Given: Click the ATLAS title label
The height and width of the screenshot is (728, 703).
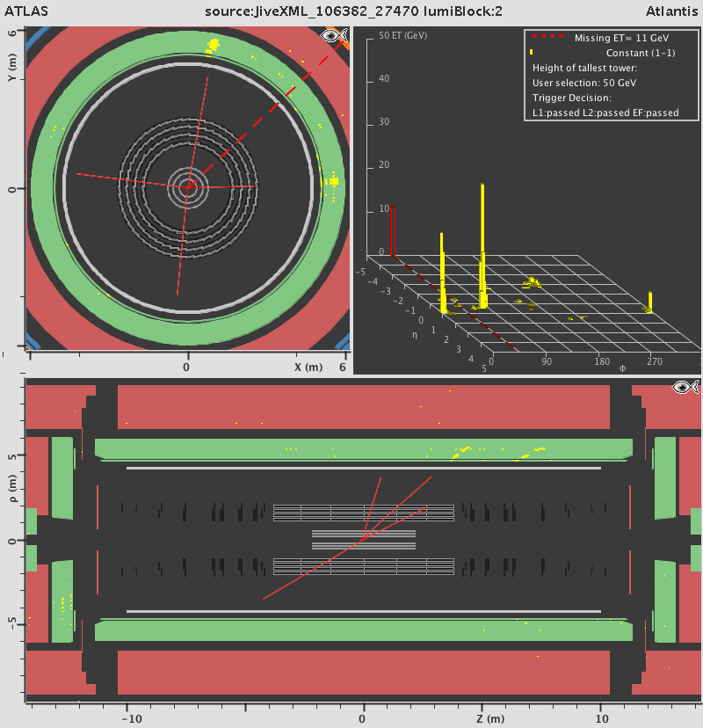Looking at the screenshot, I should pyautogui.click(x=22, y=10).
